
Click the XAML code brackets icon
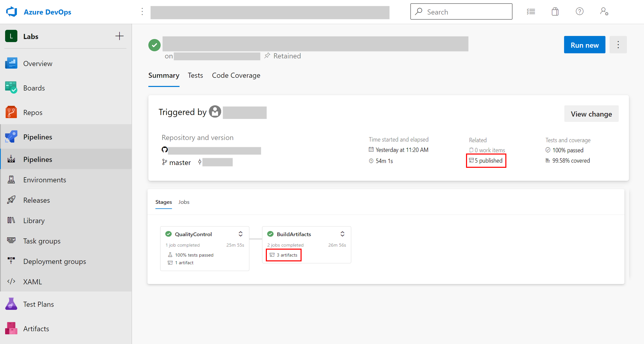[11, 281]
